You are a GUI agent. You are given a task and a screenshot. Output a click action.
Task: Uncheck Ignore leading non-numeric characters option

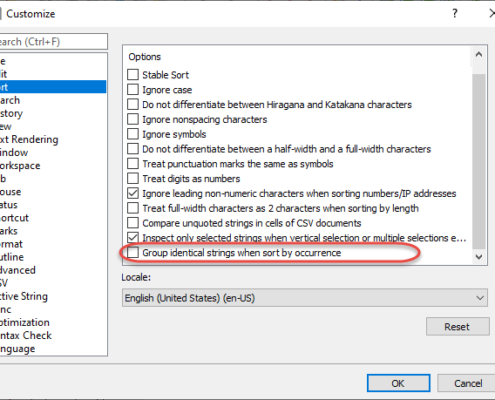point(133,193)
